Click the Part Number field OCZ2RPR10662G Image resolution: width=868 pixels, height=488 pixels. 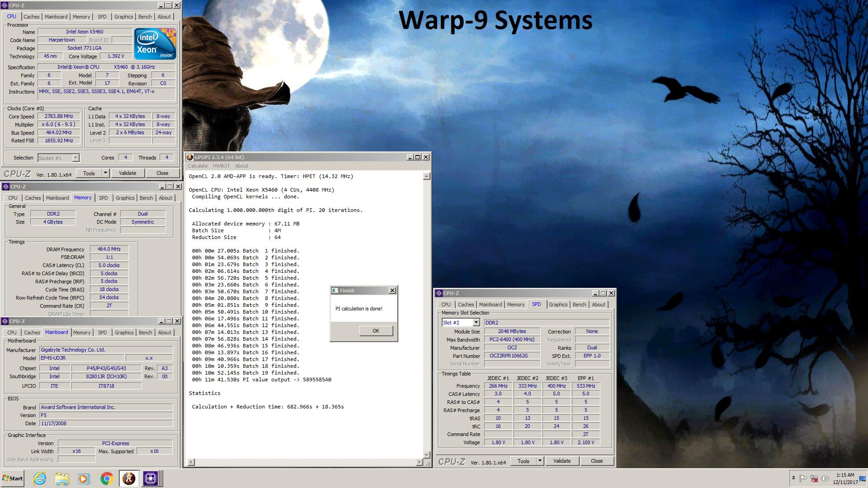(512, 356)
